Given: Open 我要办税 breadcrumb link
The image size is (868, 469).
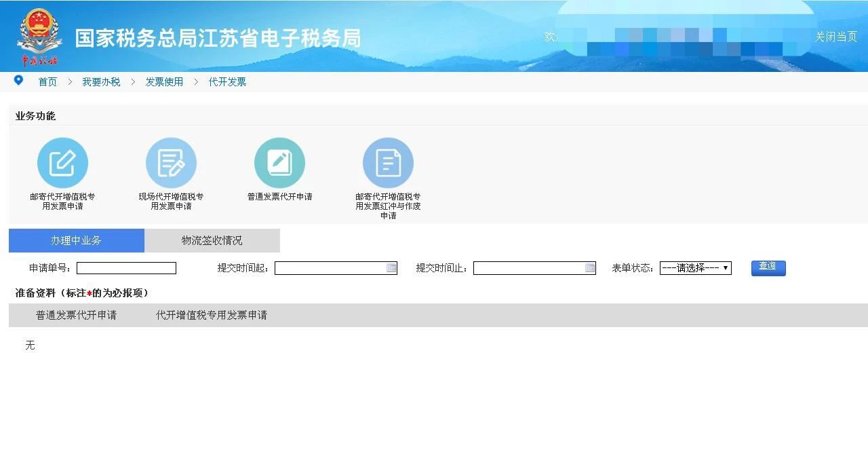Looking at the screenshot, I should click(101, 82).
